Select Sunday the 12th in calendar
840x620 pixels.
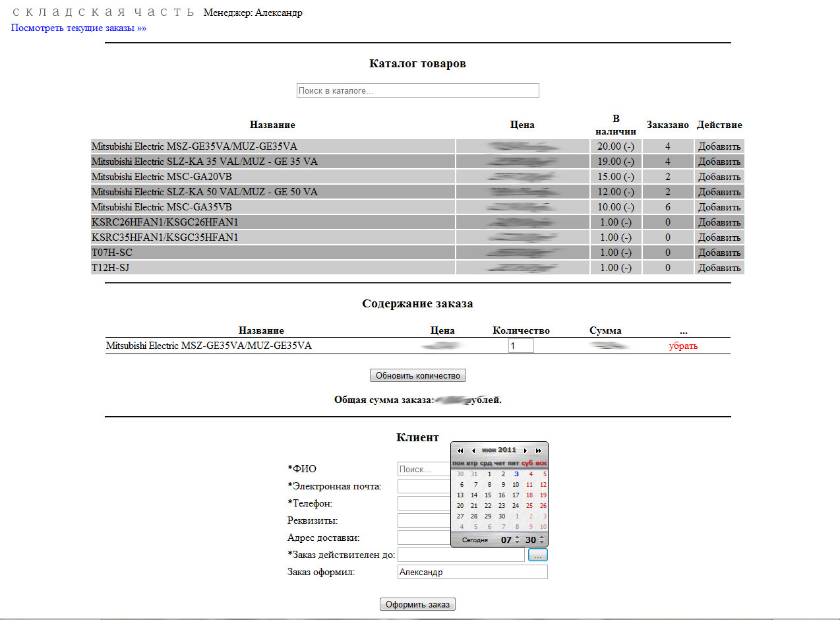tap(543, 484)
